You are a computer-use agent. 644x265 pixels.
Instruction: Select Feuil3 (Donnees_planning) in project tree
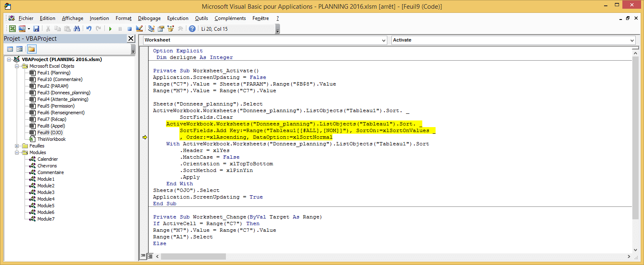coord(63,93)
